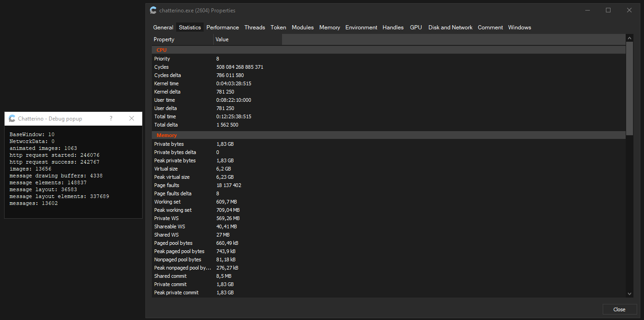Click the scrollbar down arrow in statistics list
The image size is (644, 320).
629,293
